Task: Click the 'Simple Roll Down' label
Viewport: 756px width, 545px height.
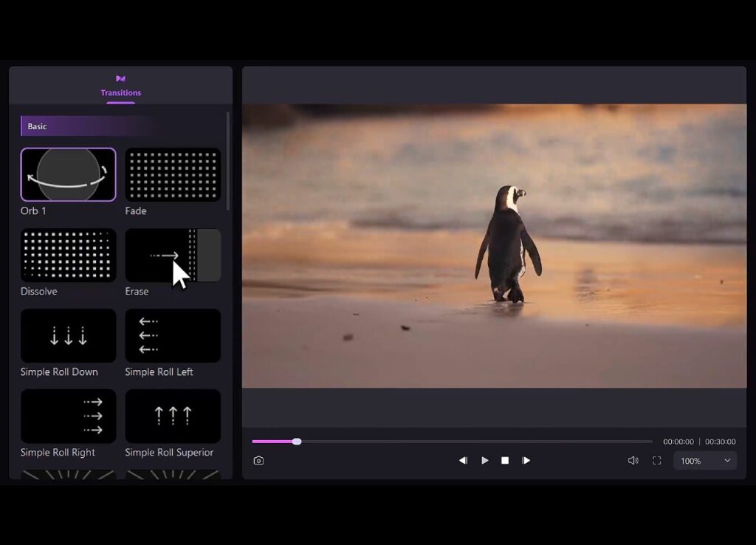Action: coord(59,372)
